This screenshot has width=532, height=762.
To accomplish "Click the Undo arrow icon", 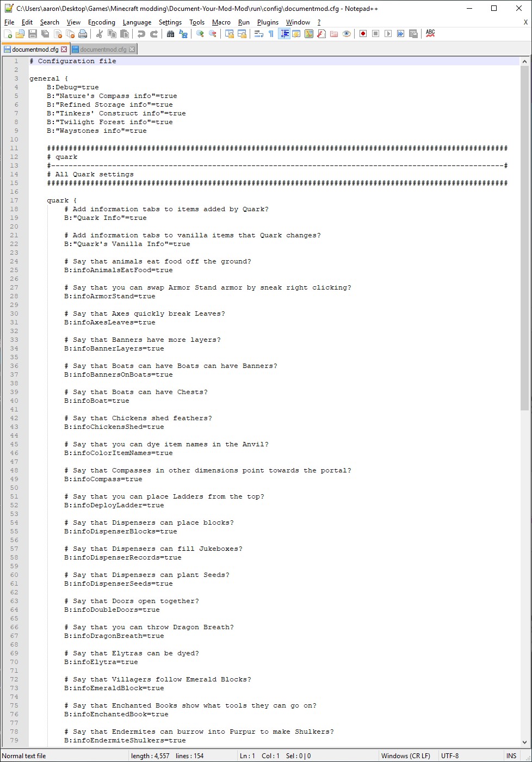I will click(141, 34).
